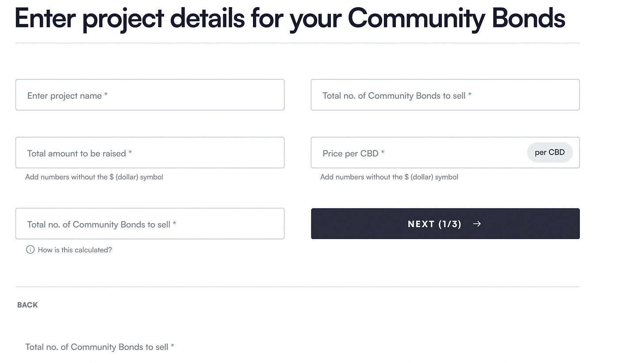Focus the 'Total amount to be raised' field
This screenshot has height=363, width=644.
[x=150, y=153]
